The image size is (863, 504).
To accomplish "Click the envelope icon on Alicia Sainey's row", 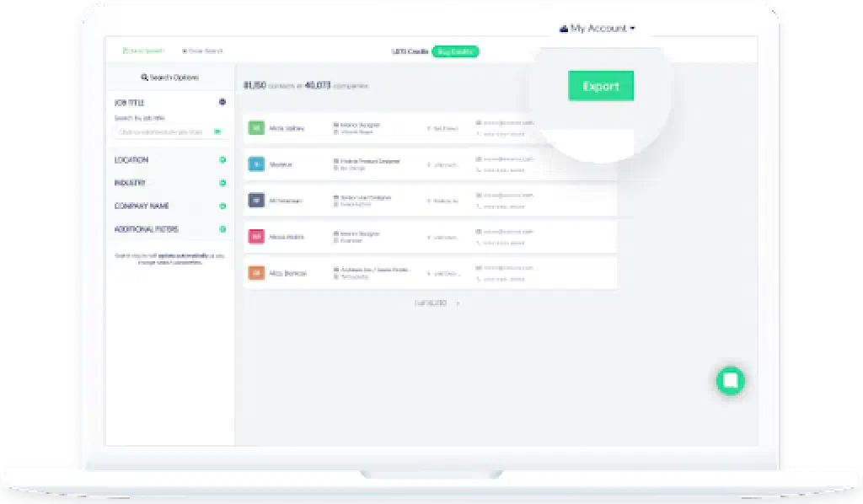I will [x=479, y=123].
